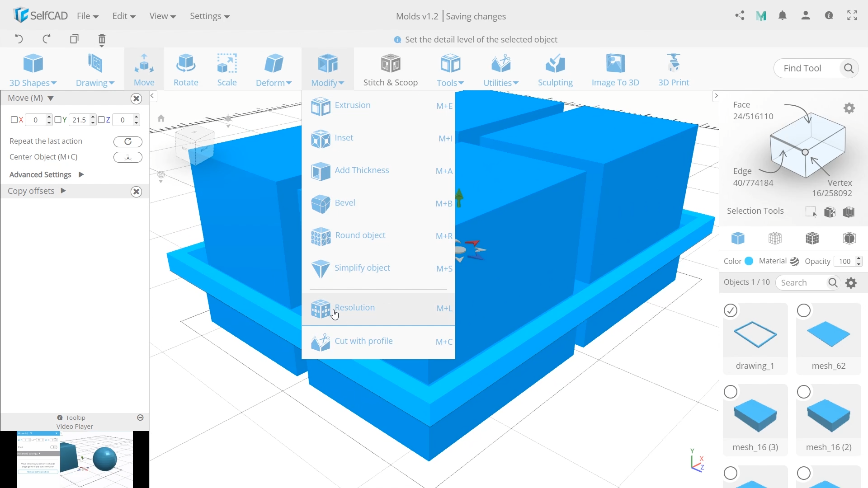Click the share icon in header
This screenshot has height=488, width=868.
[740, 16]
